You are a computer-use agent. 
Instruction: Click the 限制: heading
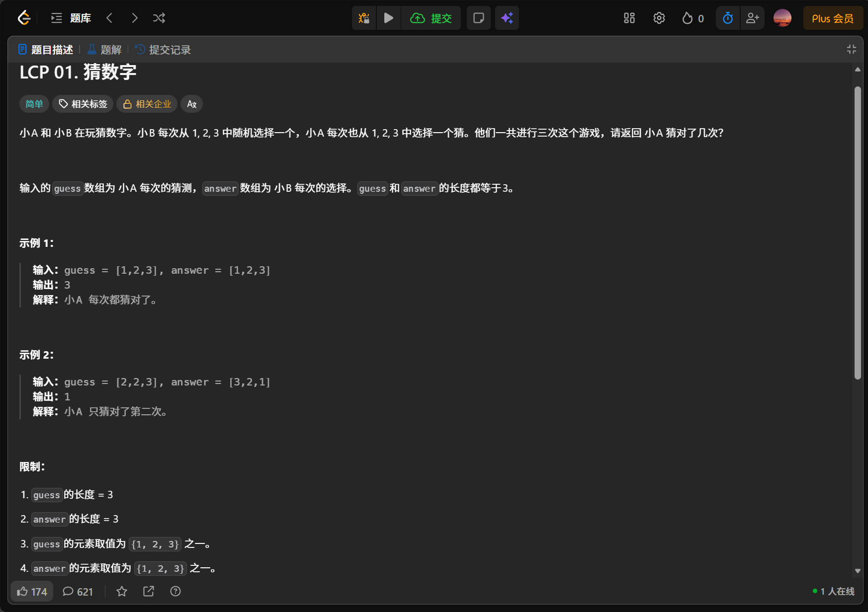[32, 466]
